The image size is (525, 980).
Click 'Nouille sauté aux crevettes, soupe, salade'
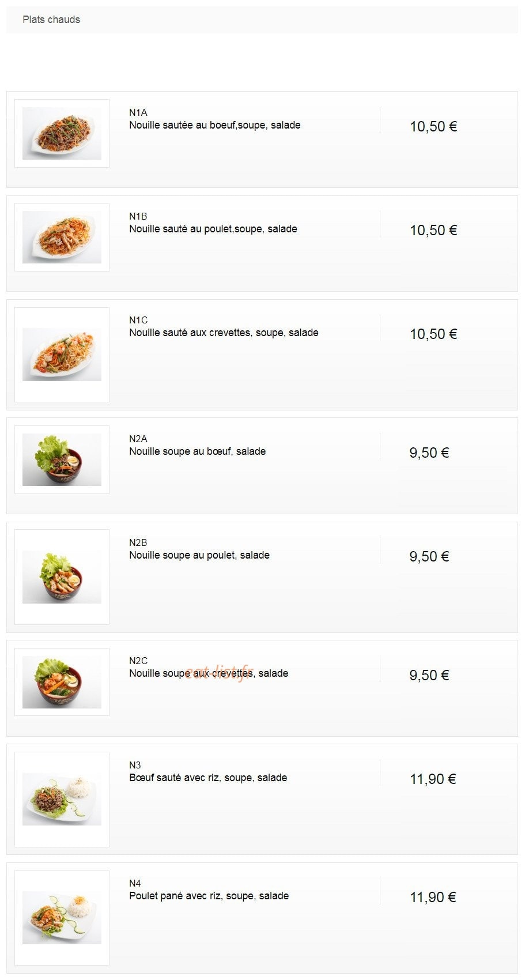pyautogui.click(x=224, y=333)
